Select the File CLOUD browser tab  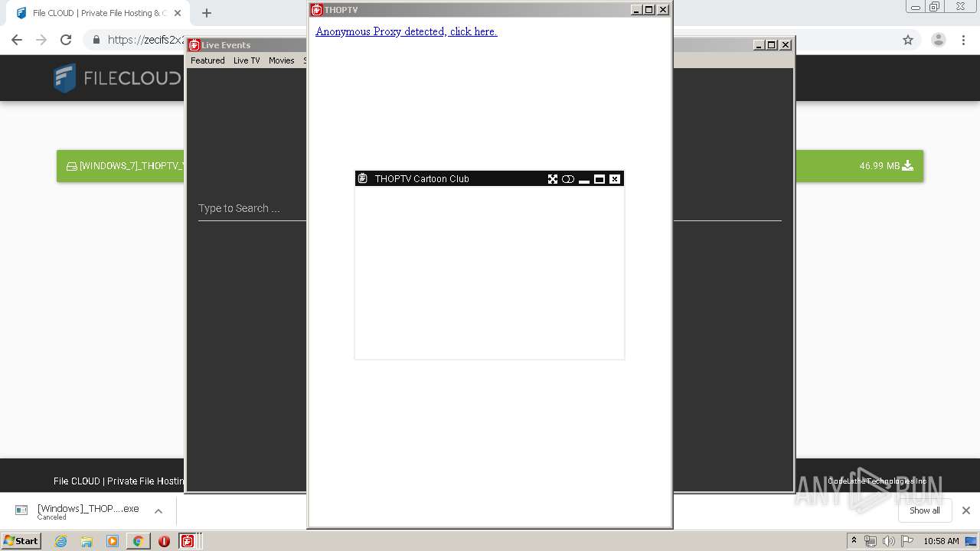tap(98, 13)
